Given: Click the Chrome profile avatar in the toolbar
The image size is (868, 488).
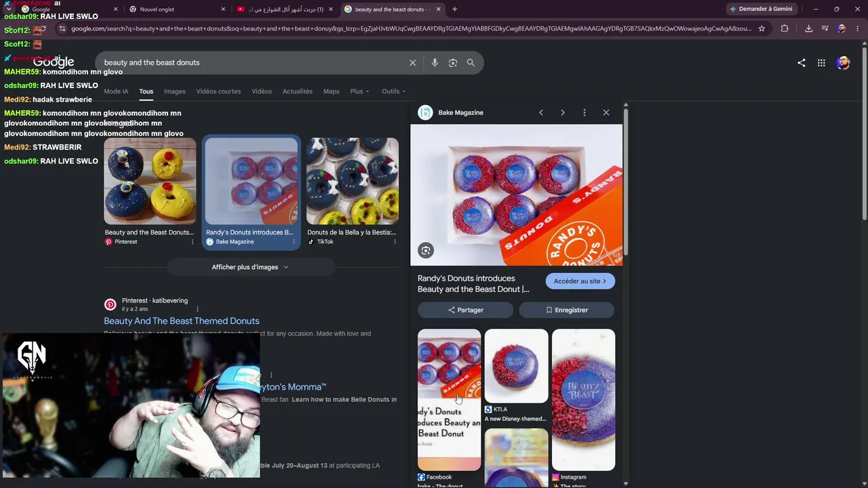Looking at the screenshot, I should 842,28.
